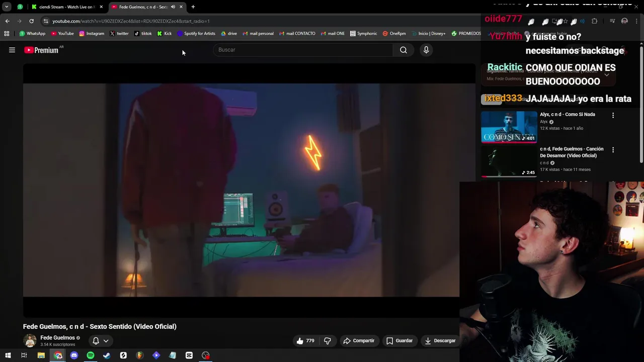Screen dimensions: 644x362
Task: Reload the current page
Action: click(31, 21)
